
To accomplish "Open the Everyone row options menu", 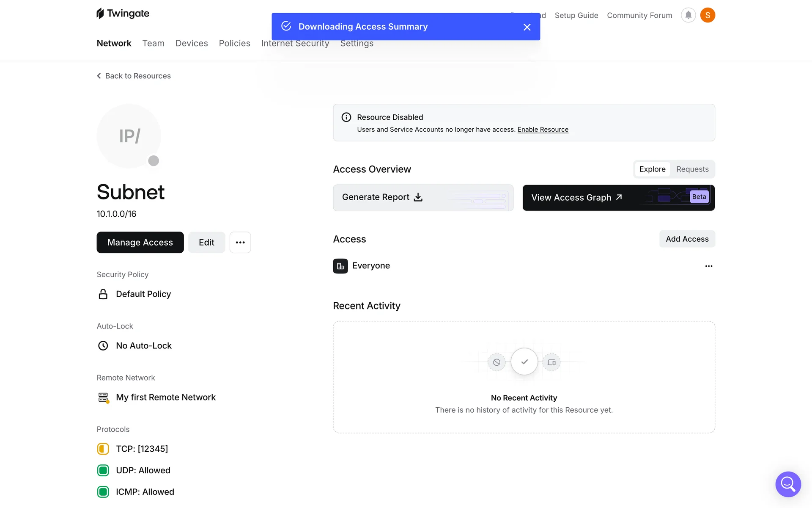I will (x=709, y=266).
